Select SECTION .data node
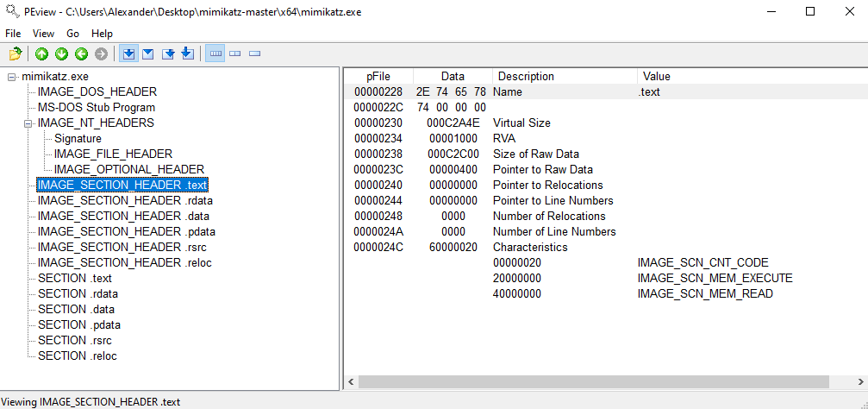Viewport: 868px width, 409px height. [77, 309]
